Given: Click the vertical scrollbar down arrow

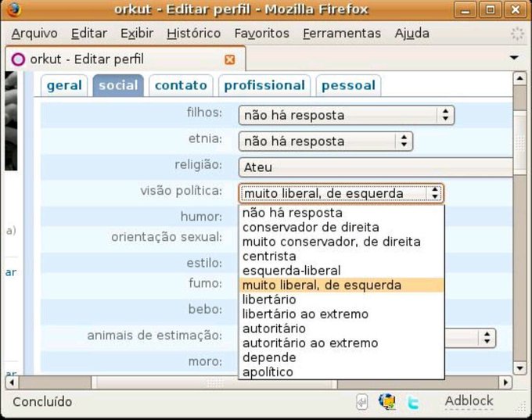Looking at the screenshot, I should [519, 368].
